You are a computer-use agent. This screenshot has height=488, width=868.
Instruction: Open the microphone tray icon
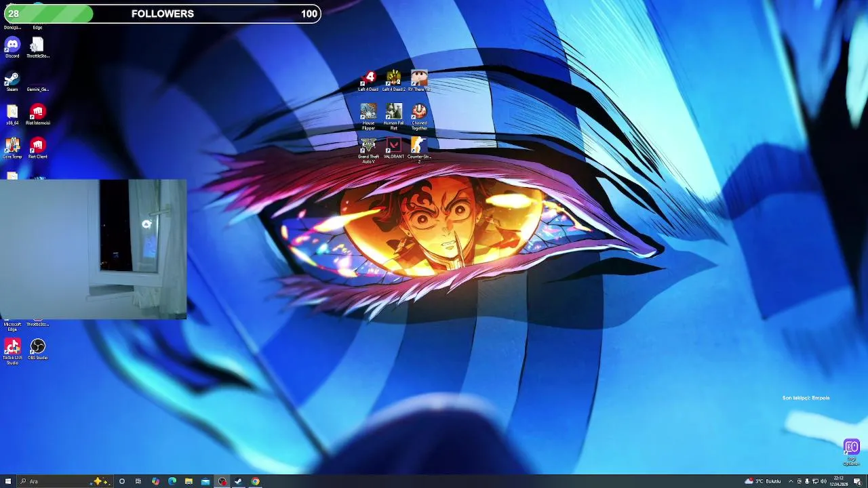[x=807, y=481]
